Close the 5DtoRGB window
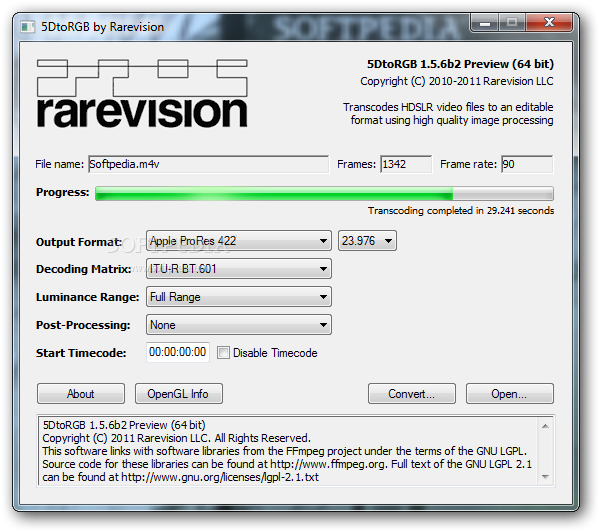600x532 pixels. (549, 23)
